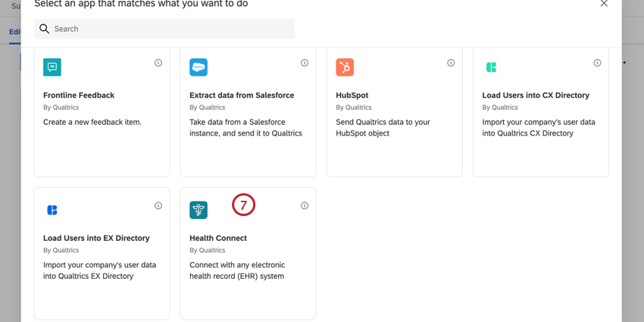
Task: Click the Load Users into EX Directory icon
Action: [52, 210]
